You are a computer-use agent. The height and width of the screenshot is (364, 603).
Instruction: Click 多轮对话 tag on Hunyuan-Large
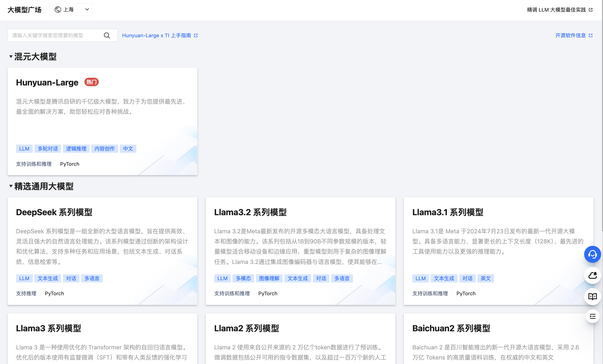click(x=48, y=149)
